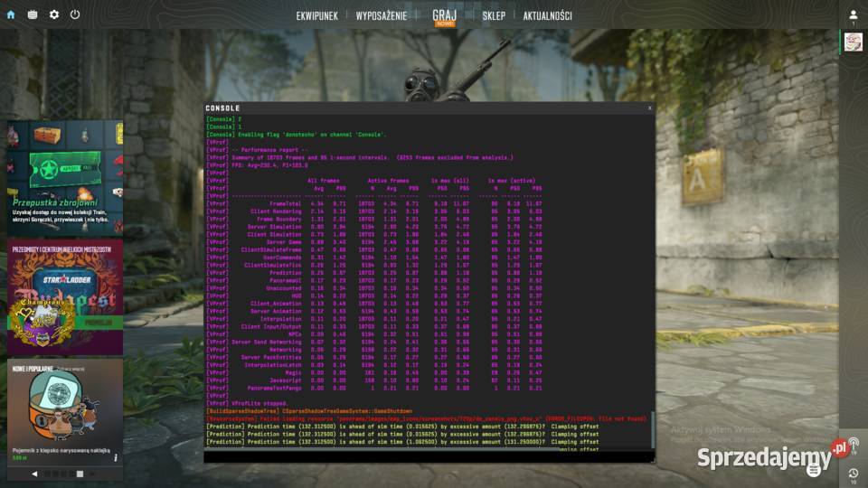This screenshot has height=488, width=868.
Task: Go to previous store carousel item
Action: pos(34,474)
